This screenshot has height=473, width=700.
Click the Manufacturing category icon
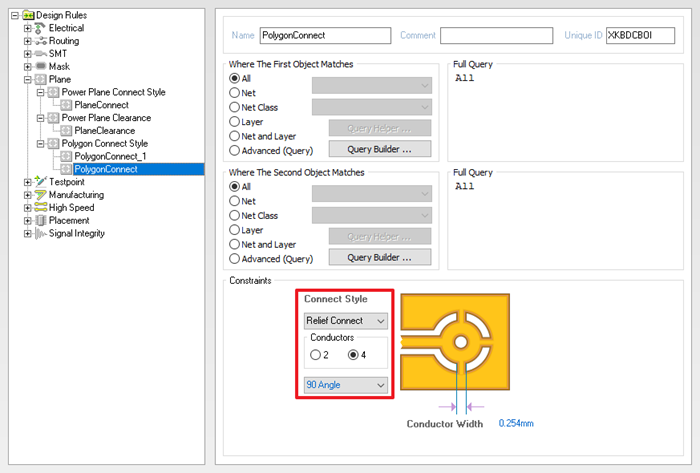pos(41,195)
